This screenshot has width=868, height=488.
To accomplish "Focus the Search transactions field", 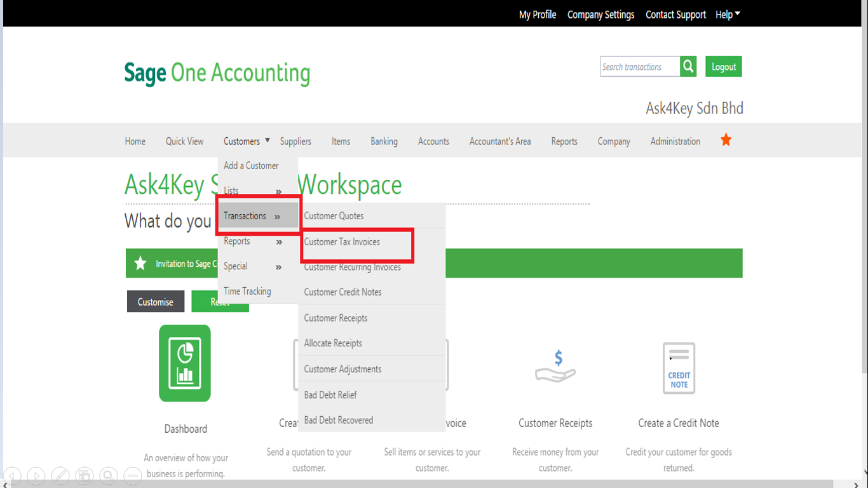I will (x=640, y=67).
